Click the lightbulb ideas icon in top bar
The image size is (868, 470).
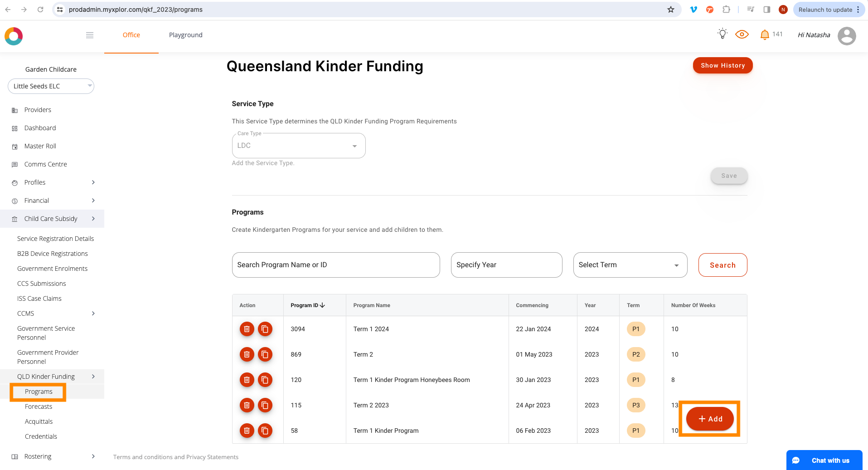(x=722, y=34)
